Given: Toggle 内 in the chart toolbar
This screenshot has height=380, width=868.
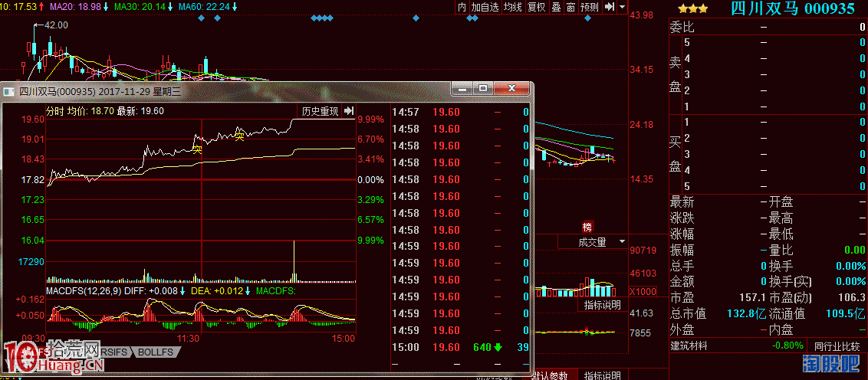Looking at the screenshot, I should coord(462,7).
